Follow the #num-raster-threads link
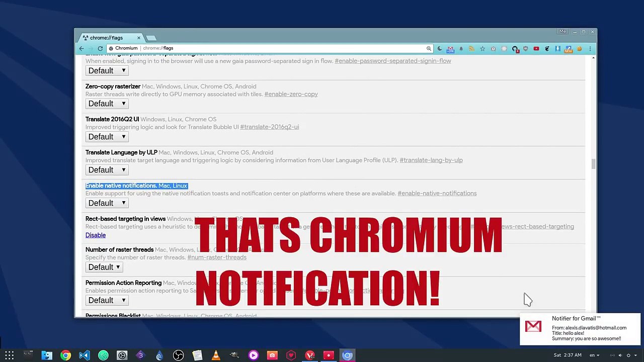Viewport: 644px width, 362px height. pos(217,257)
